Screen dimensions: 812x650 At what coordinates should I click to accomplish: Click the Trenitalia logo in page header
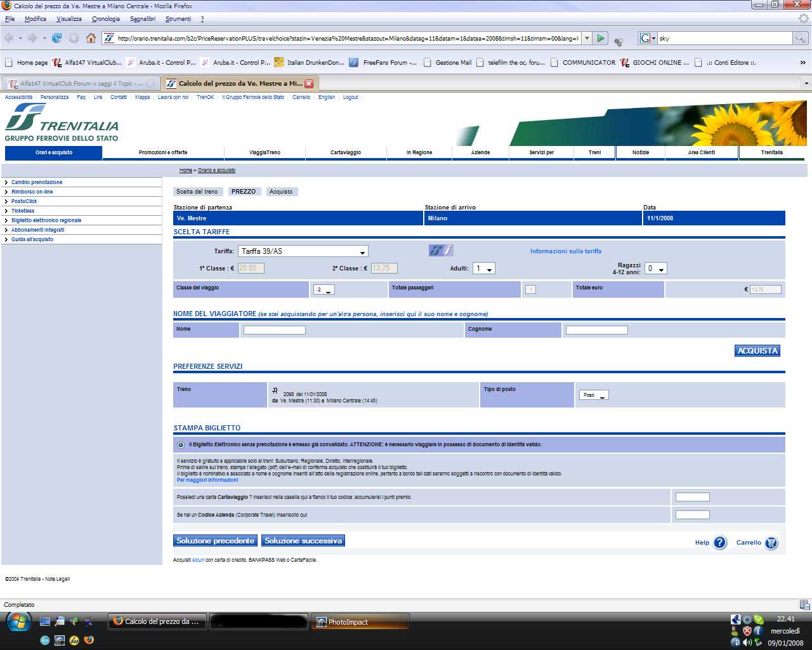[x=62, y=122]
